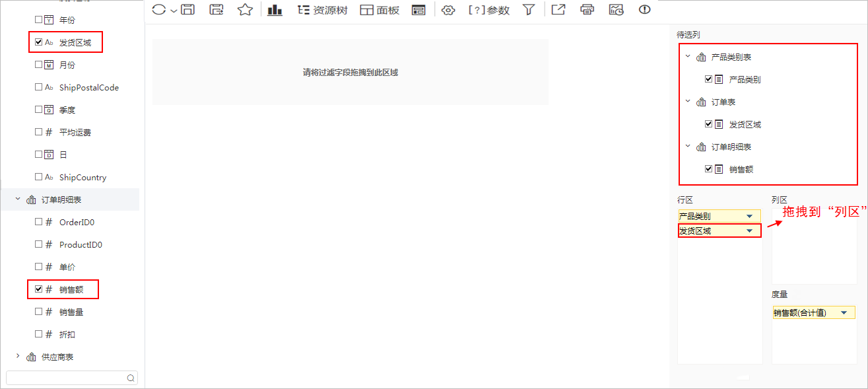
Task: Tick the 月份 checkbox
Action: [x=38, y=65]
